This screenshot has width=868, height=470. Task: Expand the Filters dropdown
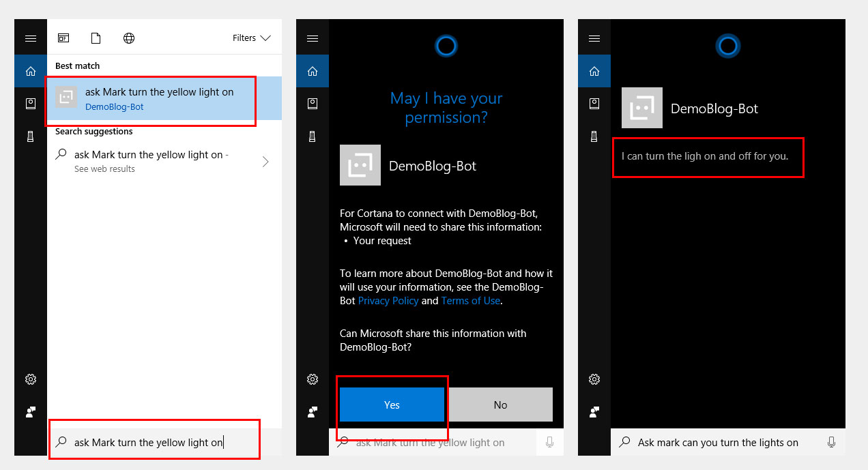252,38
